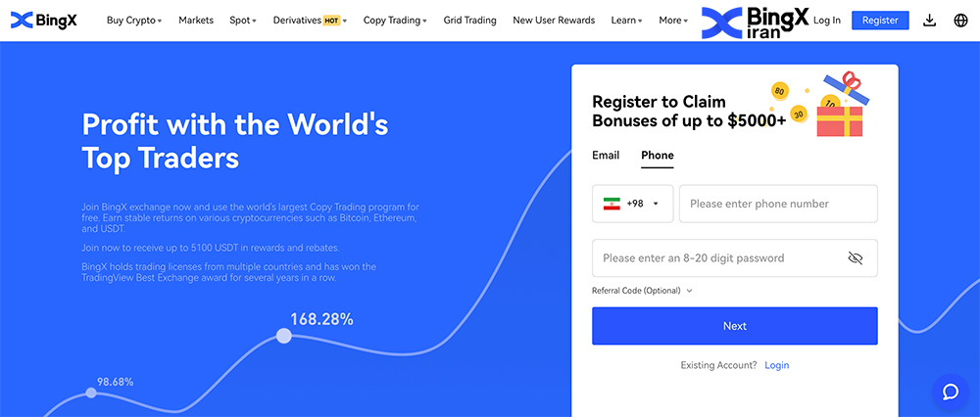Select the Phone tab

(x=658, y=155)
